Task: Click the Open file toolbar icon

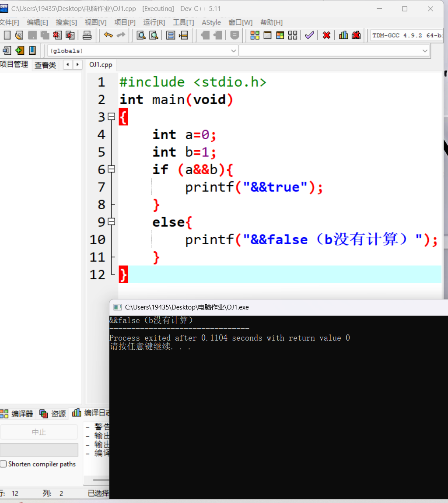Action: click(x=19, y=35)
